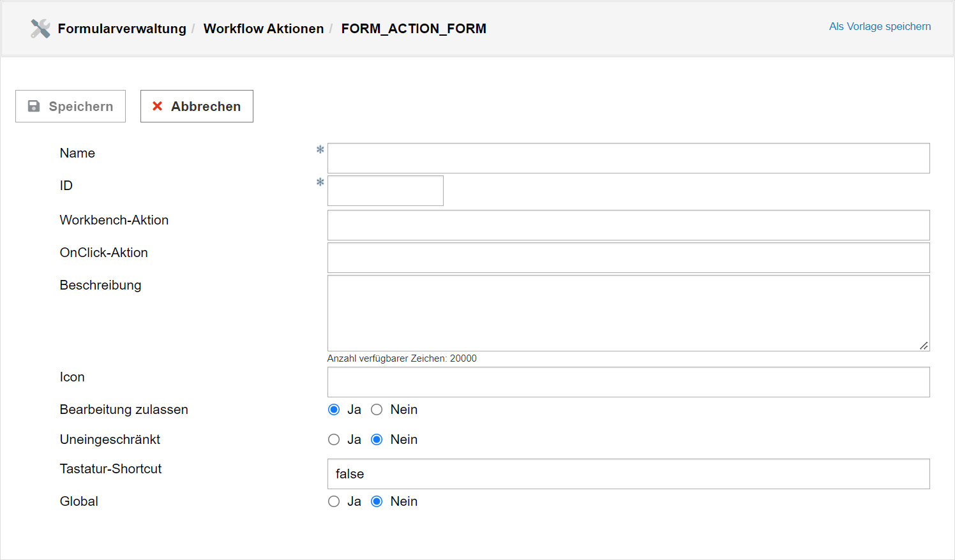The image size is (955, 560).
Task: Open the Als Vorlage speichern link
Action: [879, 27]
